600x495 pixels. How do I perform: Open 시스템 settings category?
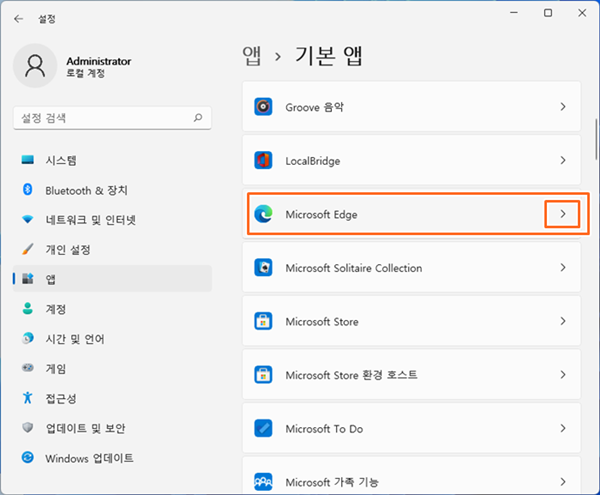[112, 160]
